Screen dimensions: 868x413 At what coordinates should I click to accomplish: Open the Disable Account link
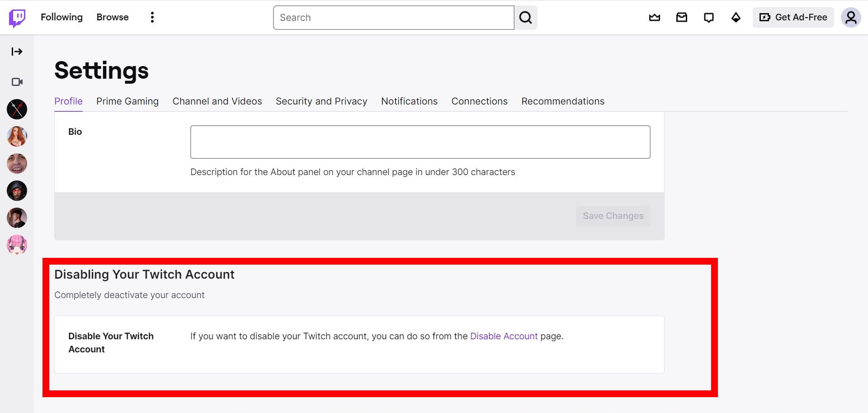pyautogui.click(x=504, y=336)
